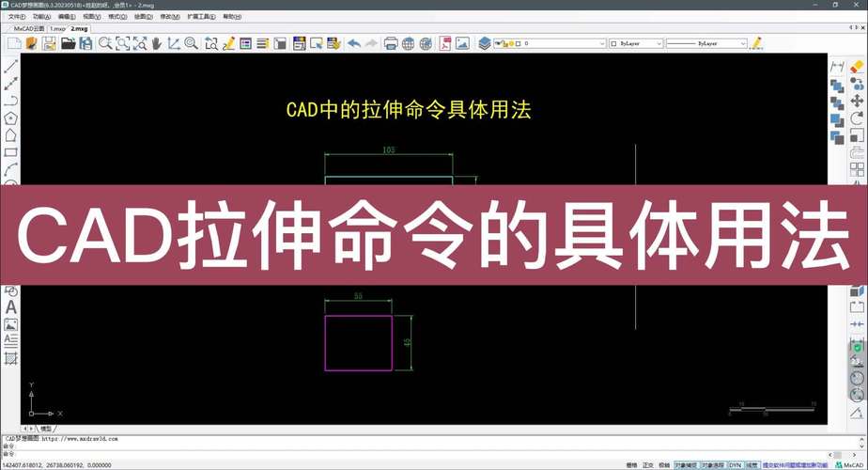Click zoom extents tool
Image resolution: width=868 pixels, height=470 pixels.
tap(139, 43)
